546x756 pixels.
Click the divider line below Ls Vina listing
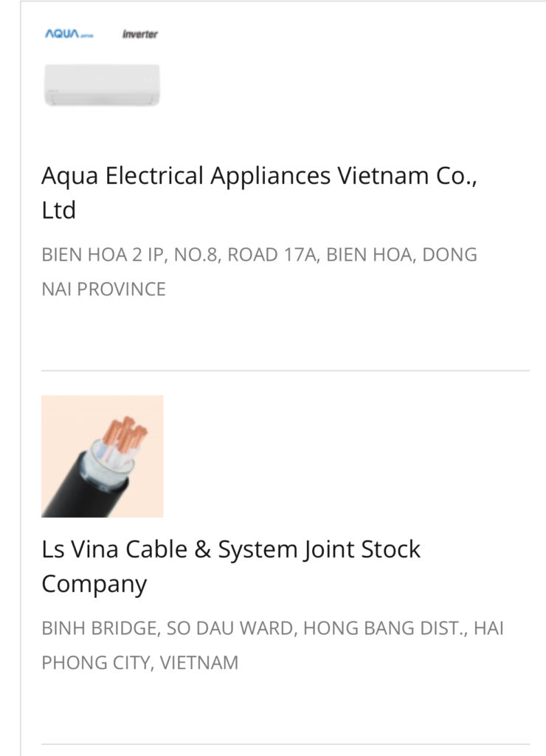point(285,743)
